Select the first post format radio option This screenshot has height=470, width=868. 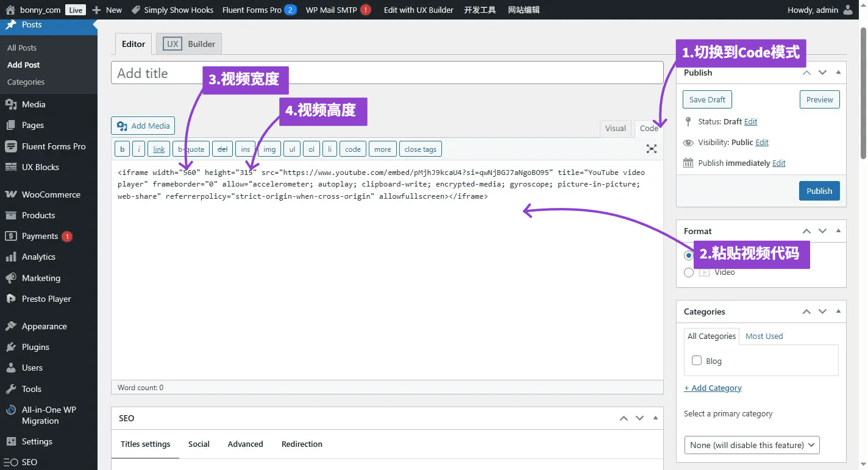(x=689, y=255)
